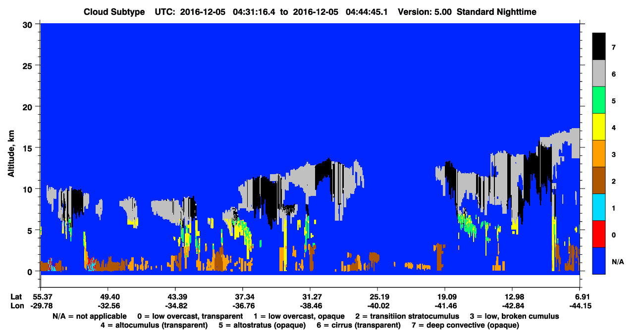Click latitude value 25.19
The image size is (644, 330).
click(x=377, y=297)
